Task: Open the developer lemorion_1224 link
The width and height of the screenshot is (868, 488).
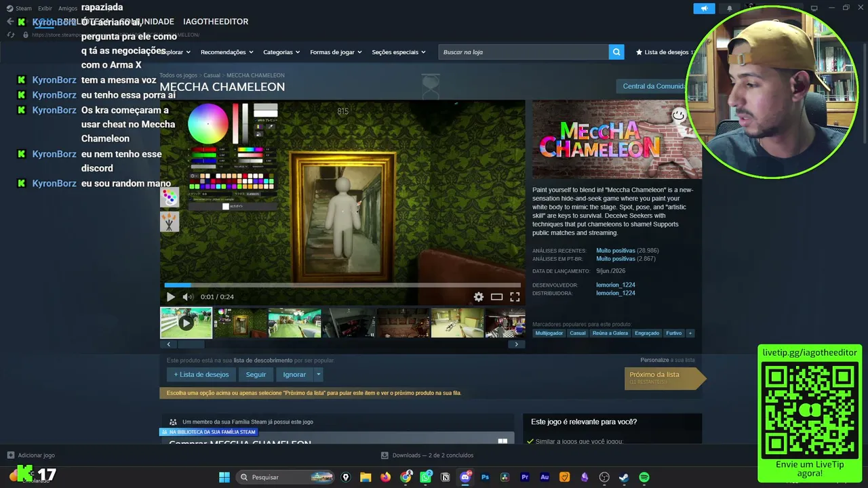Action: click(x=616, y=285)
